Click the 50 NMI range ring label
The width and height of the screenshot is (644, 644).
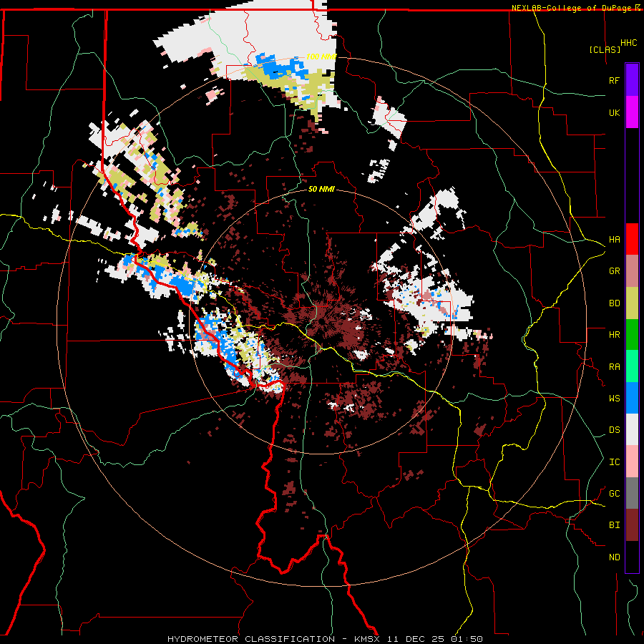pyautogui.click(x=321, y=190)
